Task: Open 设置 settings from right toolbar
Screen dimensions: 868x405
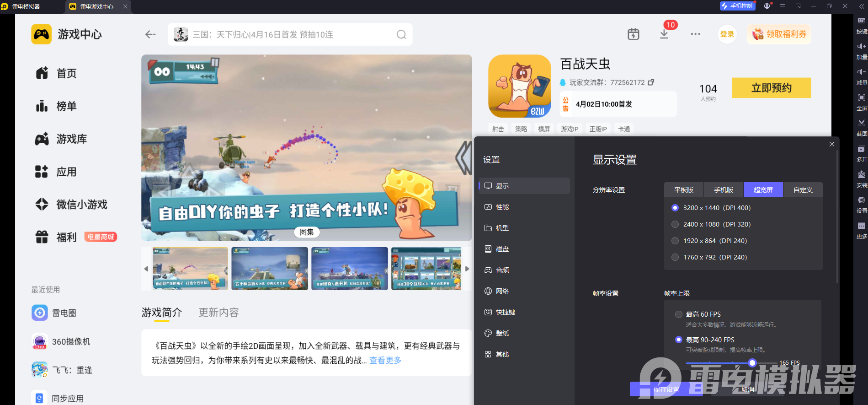Action: coord(862,205)
